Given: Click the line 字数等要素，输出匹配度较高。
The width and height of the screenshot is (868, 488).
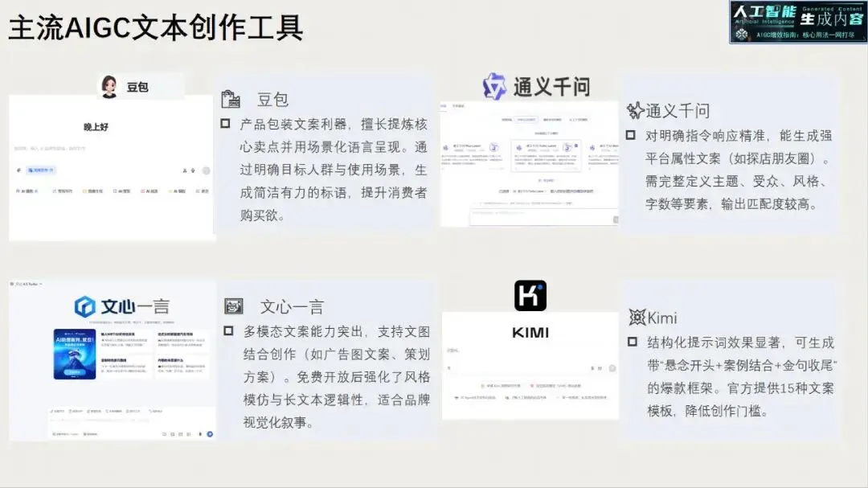Looking at the screenshot, I should pyautogui.click(x=732, y=204).
